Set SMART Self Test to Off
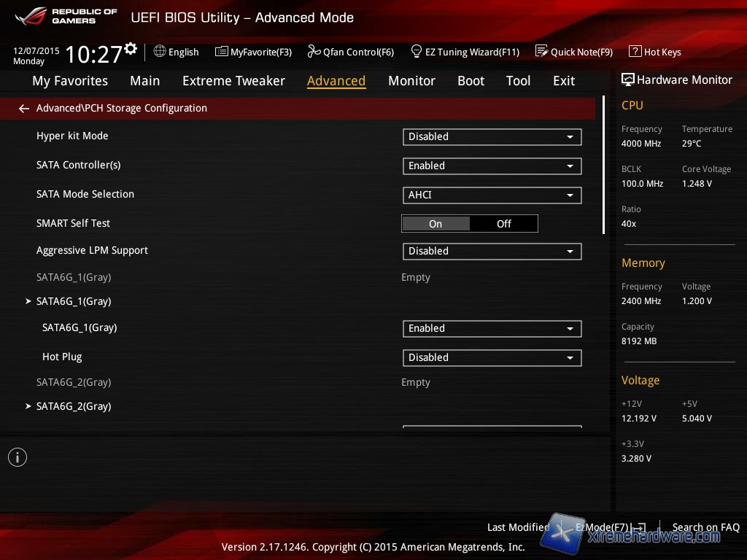 point(504,224)
